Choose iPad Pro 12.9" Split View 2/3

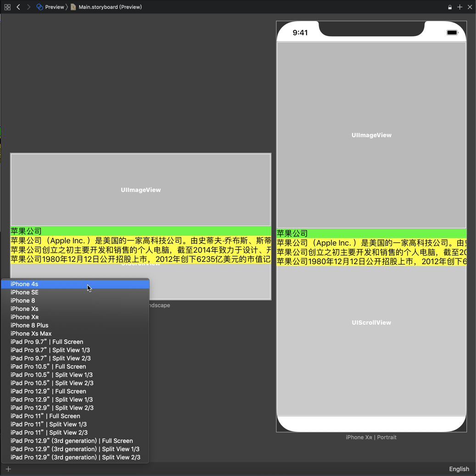click(x=75, y=408)
